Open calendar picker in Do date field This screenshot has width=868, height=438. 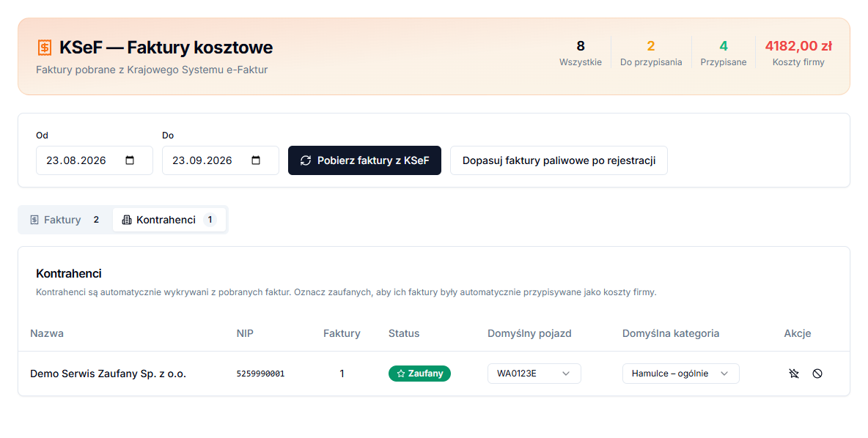[256, 160]
